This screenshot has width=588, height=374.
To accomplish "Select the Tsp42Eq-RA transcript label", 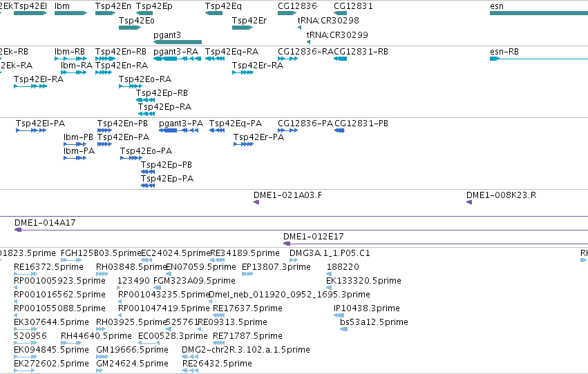I will coord(231,51).
